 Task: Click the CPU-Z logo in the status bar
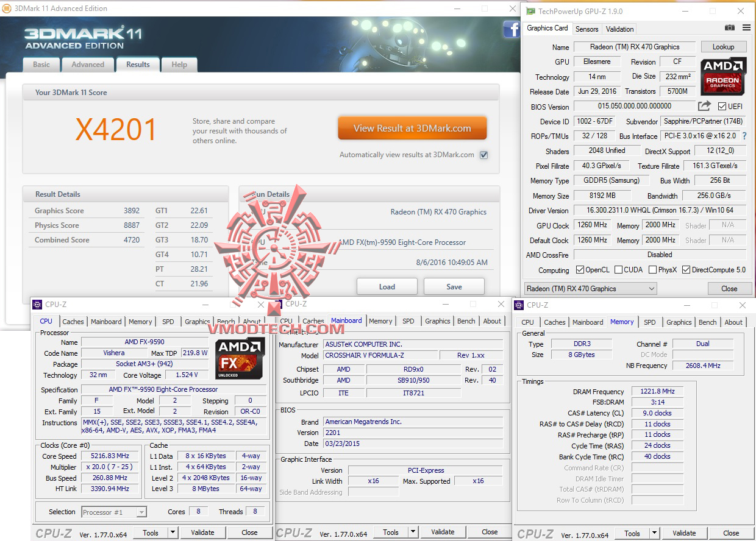pyautogui.click(x=53, y=532)
